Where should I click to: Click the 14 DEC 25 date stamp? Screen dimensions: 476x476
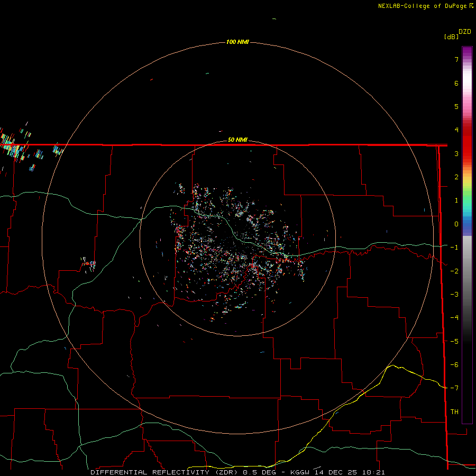coord(336,472)
